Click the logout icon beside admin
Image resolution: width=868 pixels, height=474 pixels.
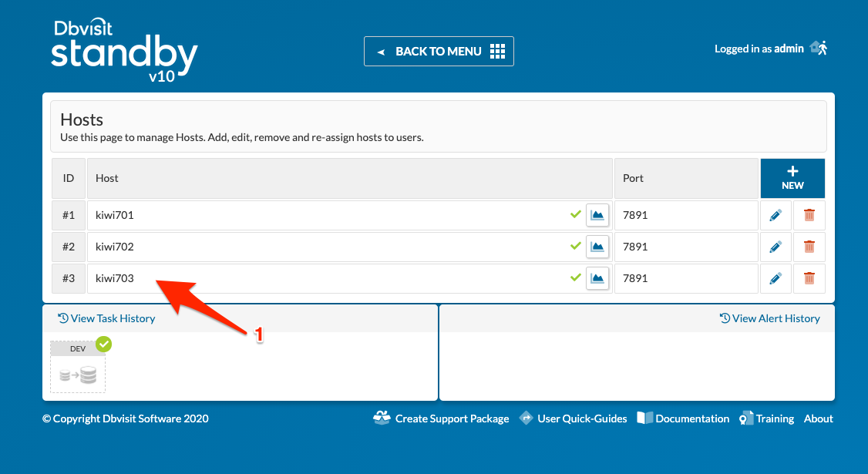819,49
